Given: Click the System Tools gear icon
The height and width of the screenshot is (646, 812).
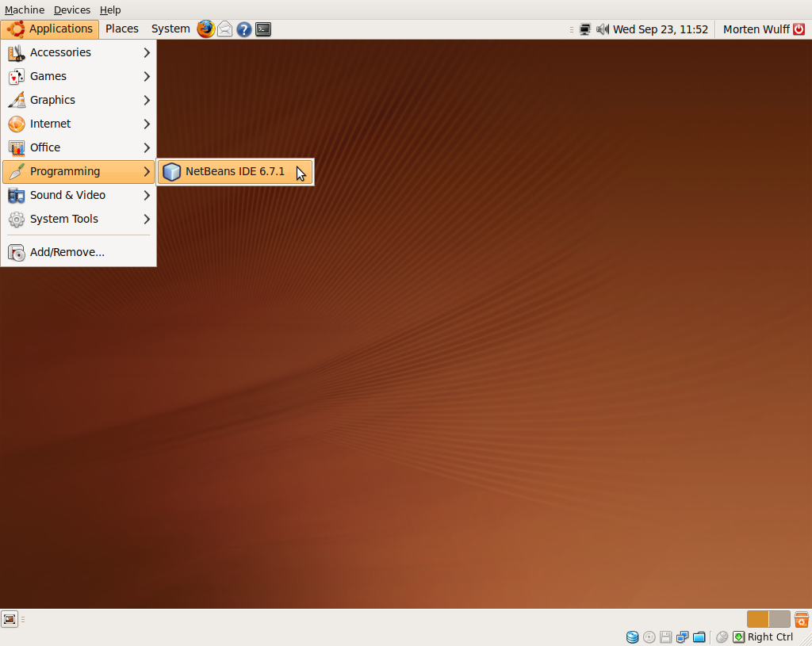Looking at the screenshot, I should (17, 220).
